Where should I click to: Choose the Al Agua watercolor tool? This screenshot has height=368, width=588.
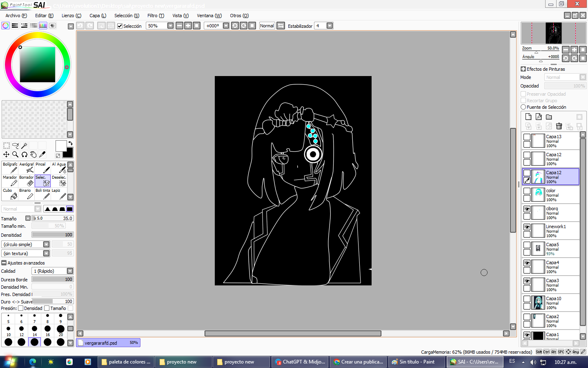(59, 168)
